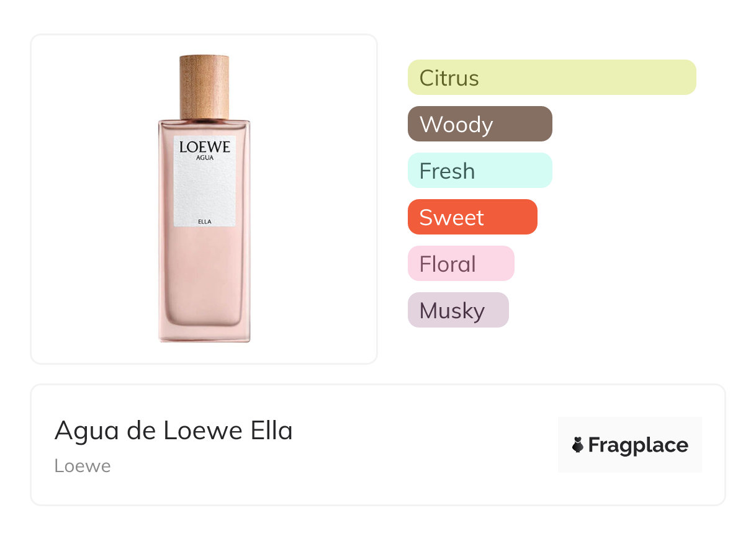This screenshot has height=536, width=756.
Task: Open the Loewe brand subtitle link
Action: [x=82, y=466]
